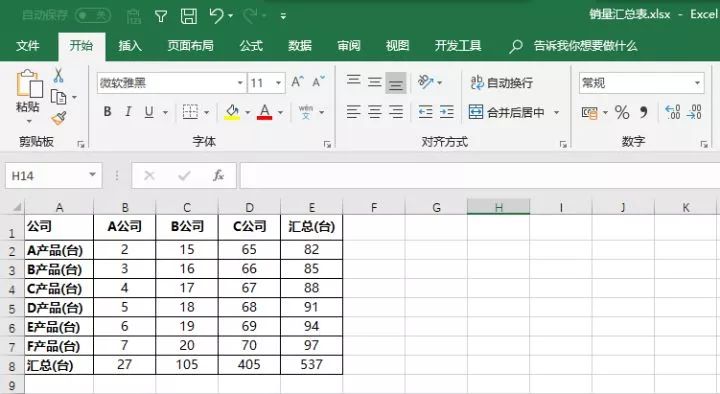Click the phonetic guide wén icon
720x394 pixels.
pyautogui.click(x=306, y=112)
